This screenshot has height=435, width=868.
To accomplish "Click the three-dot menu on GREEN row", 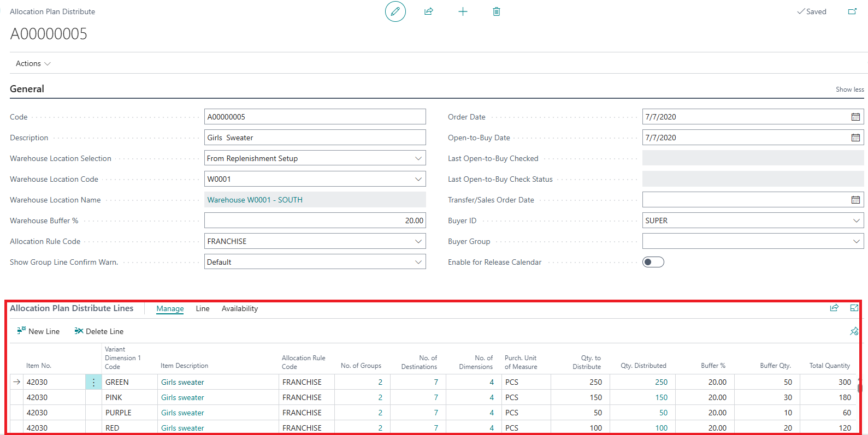I will (x=93, y=382).
